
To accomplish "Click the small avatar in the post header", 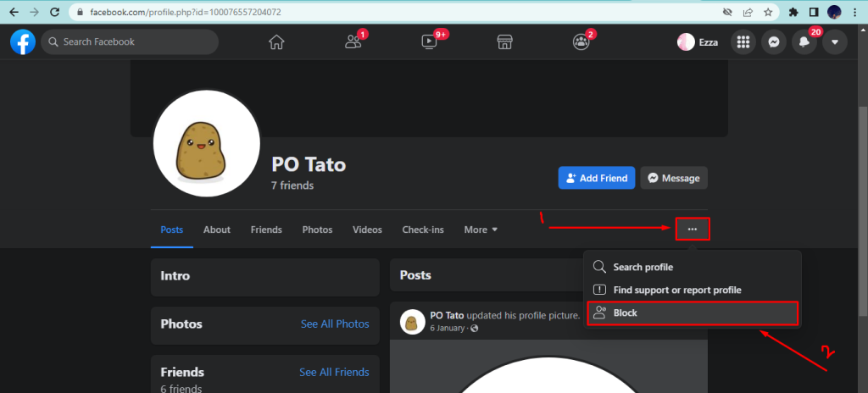I will [x=412, y=322].
